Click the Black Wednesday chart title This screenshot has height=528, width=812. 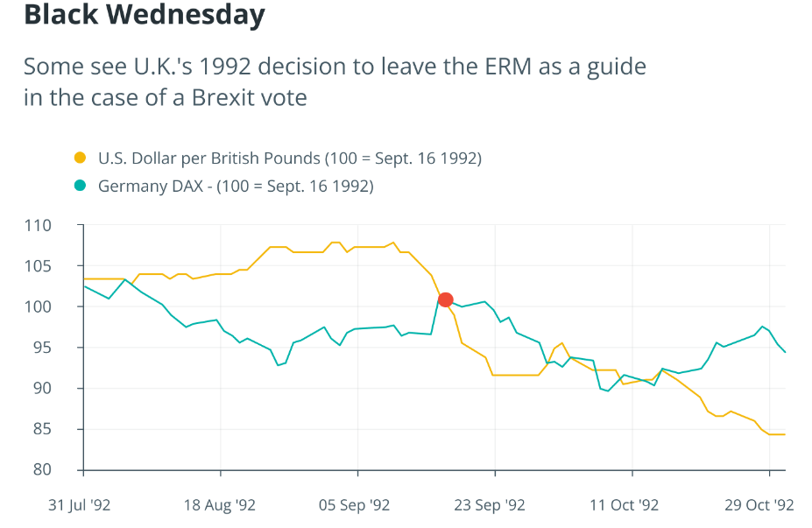[144, 15]
